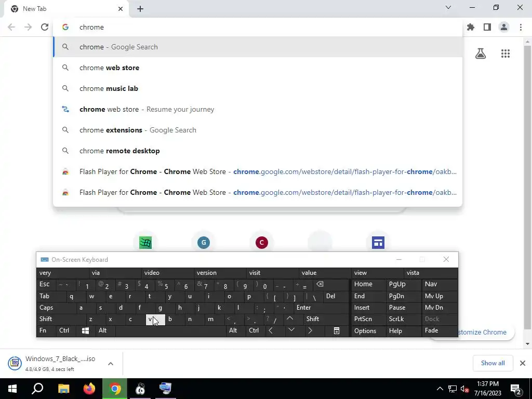532x399 pixels.
Task: Open the Windows Start menu
Action: click(12, 389)
